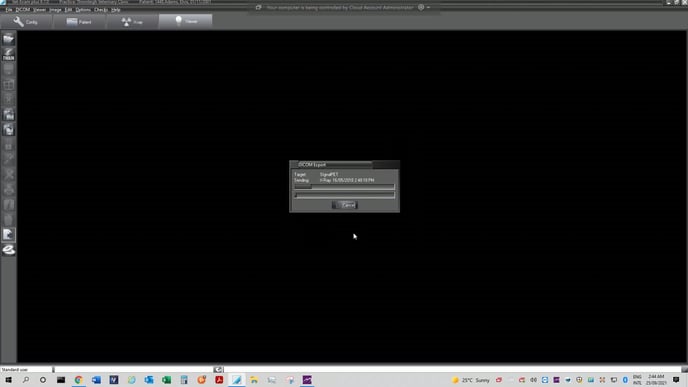Open Outlook from the taskbar
688x387 pixels.
point(149,380)
